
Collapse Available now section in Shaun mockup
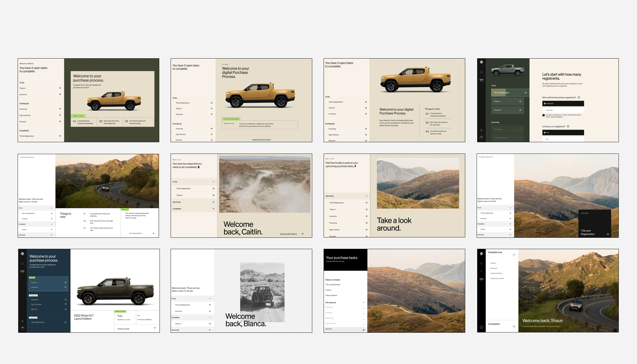[x=514, y=255]
